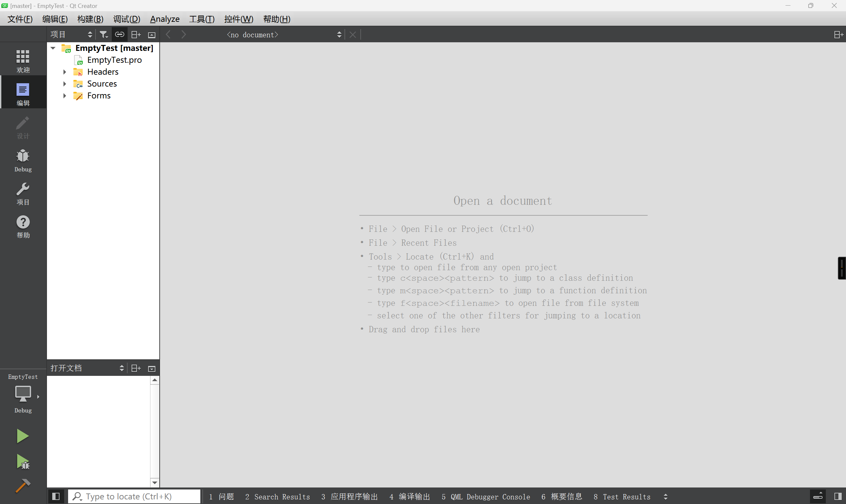Toggle right sidebar visibility
The image size is (846, 504).
838,496
